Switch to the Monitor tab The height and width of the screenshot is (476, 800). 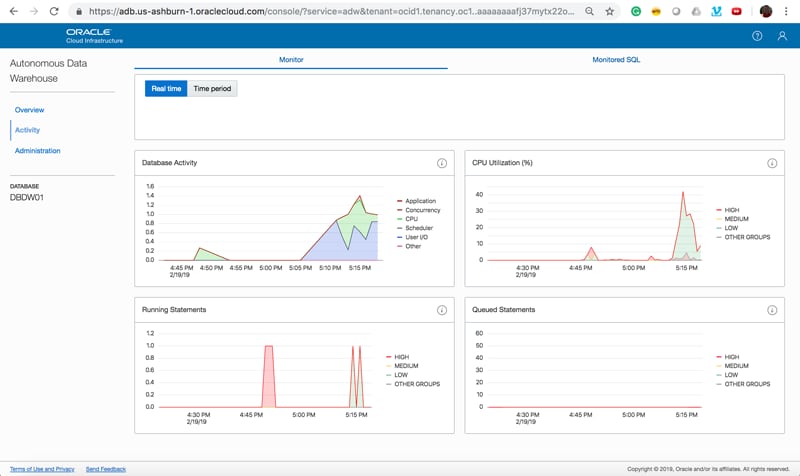[x=291, y=60]
